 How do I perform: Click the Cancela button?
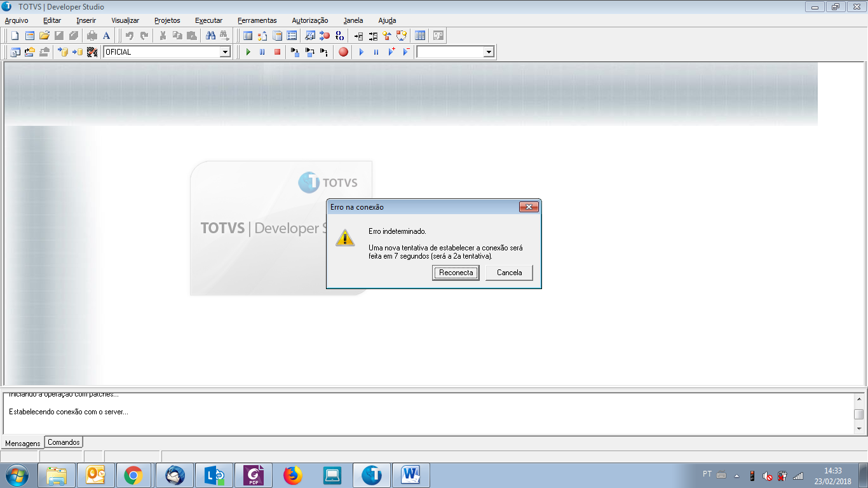coord(510,273)
